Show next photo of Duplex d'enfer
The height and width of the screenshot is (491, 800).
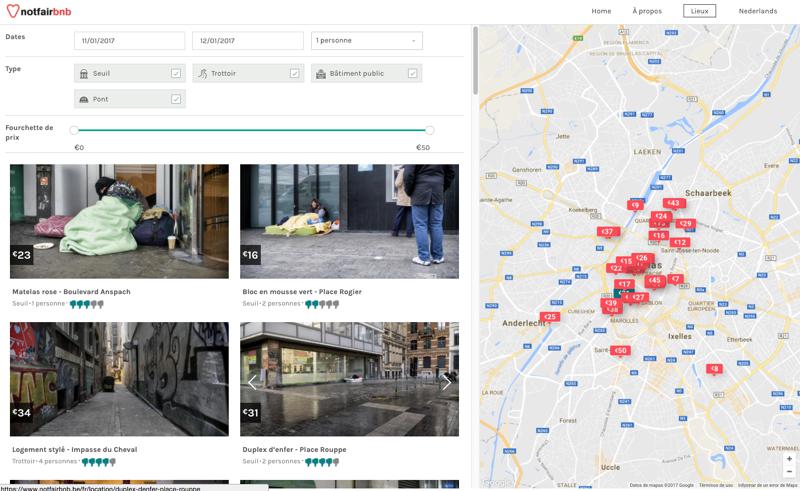coord(446,382)
